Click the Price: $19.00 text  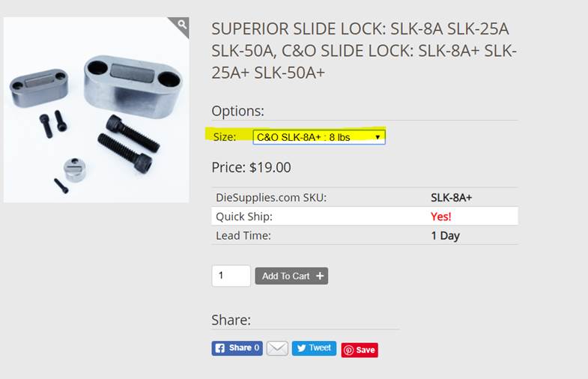251,168
